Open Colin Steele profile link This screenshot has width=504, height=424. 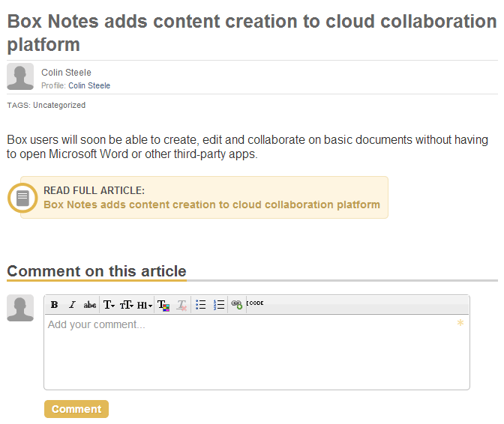click(x=89, y=85)
